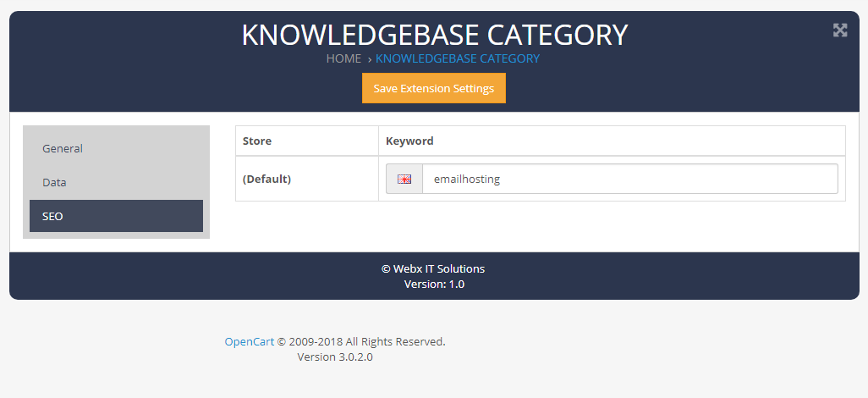Image resolution: width=868 pixels, height=398 pixels.
Task: Focus the emailhosting keyword input field
Action: [630, 179]
